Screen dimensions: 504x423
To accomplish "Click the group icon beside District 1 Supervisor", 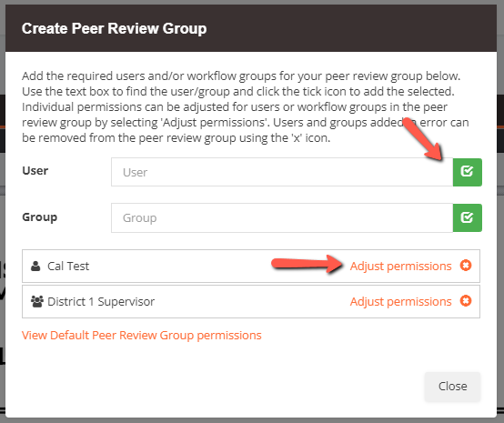I will 37,301.
